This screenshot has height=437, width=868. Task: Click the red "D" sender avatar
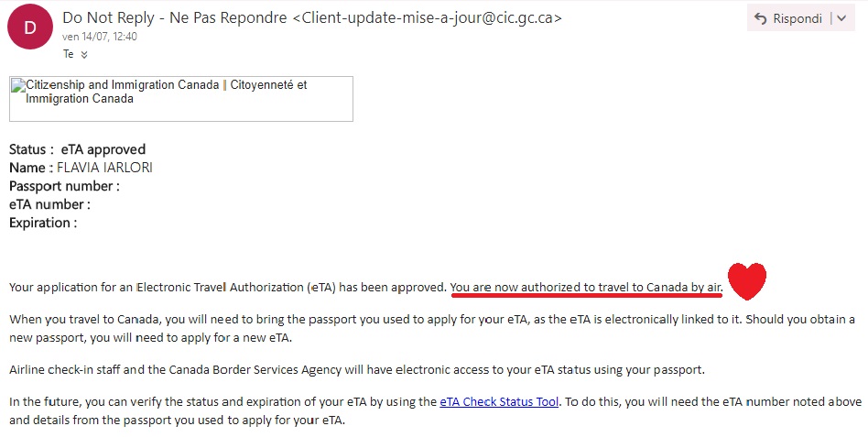[x=30, y=27]
